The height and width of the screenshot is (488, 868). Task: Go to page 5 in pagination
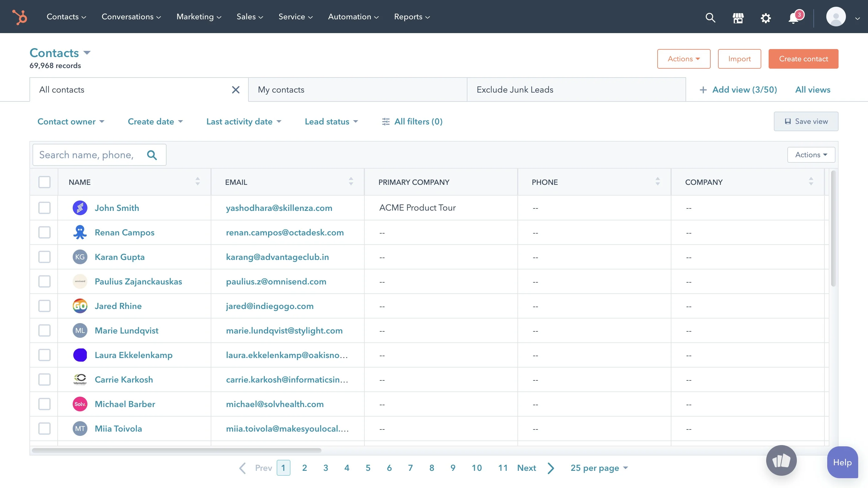click(x=368, y=468)
